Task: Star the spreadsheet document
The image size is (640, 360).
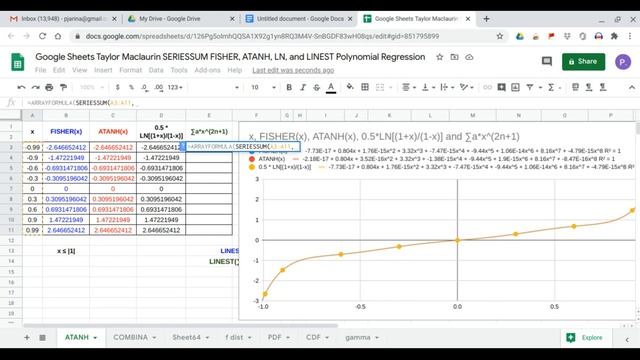Action: click(440, 57)
